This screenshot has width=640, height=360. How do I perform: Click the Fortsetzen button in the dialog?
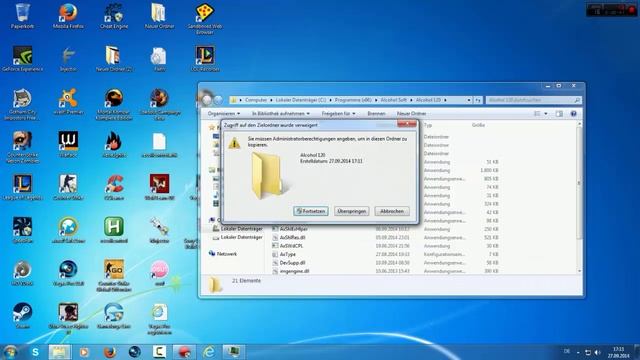tap(311, 211)
